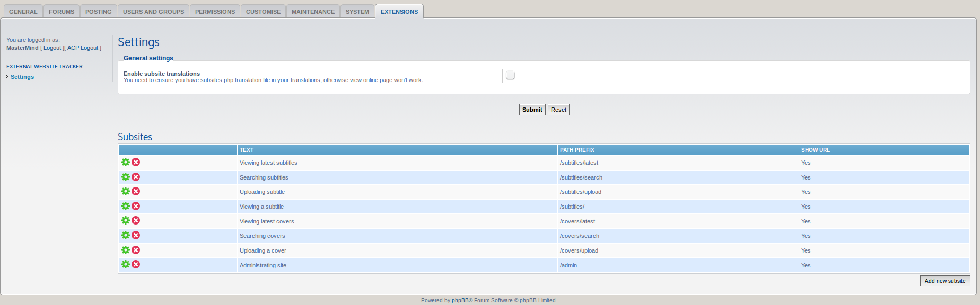This screenshot has width=980, height=305.
Task: Edit the 'Viewing latest covers' subsite
Action: click(x=126, y=220)
